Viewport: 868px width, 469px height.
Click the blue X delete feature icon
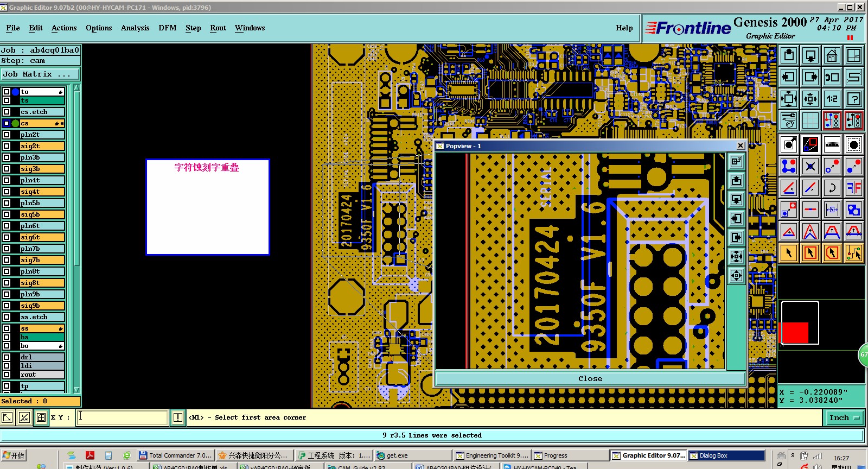(810, 166)
